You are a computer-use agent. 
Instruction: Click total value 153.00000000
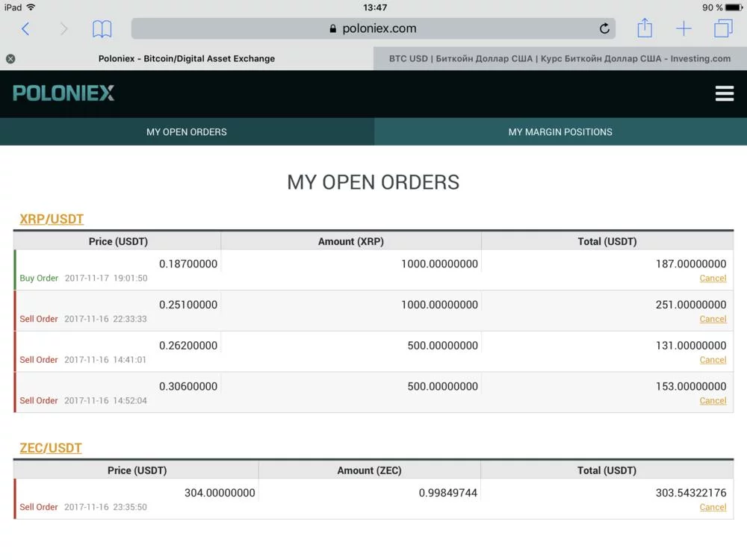691,387
